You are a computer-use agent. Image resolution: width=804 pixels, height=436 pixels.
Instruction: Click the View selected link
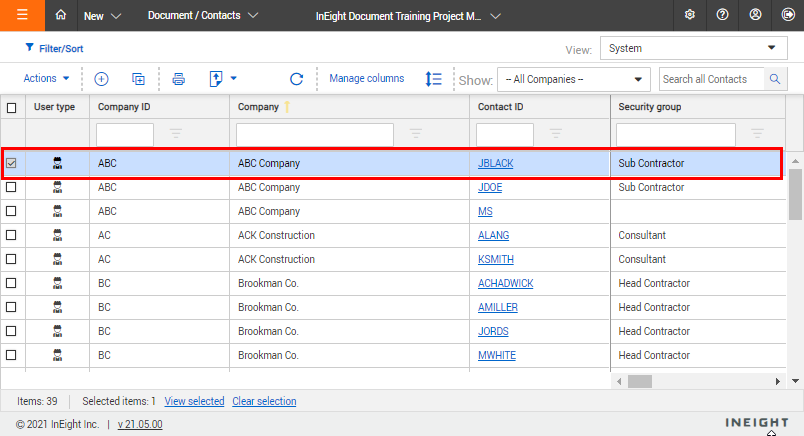pos(194,401)
